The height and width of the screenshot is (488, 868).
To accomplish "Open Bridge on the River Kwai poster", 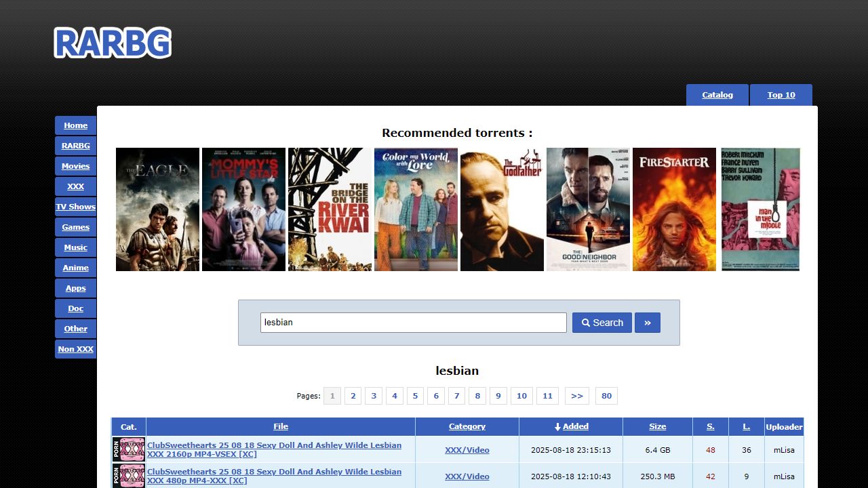I will coord(330,209).
